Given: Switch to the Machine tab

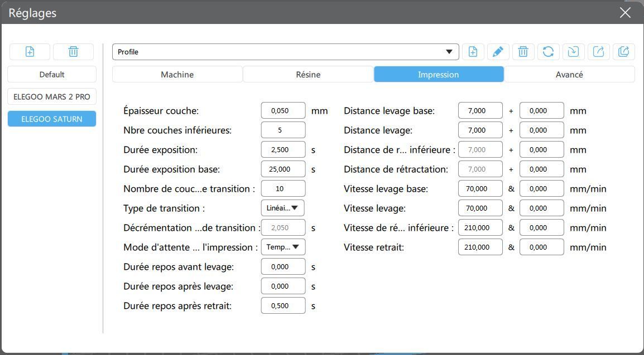Looking at the screenshot, I should 177,75.
